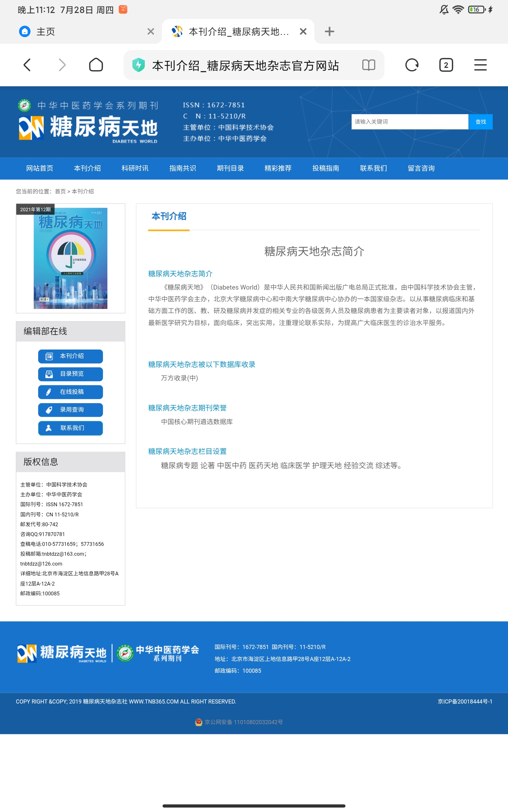Screen dimensions: 508x812
Task: Click the sidebar 本刊介绍 button
Action: [70, 356]
